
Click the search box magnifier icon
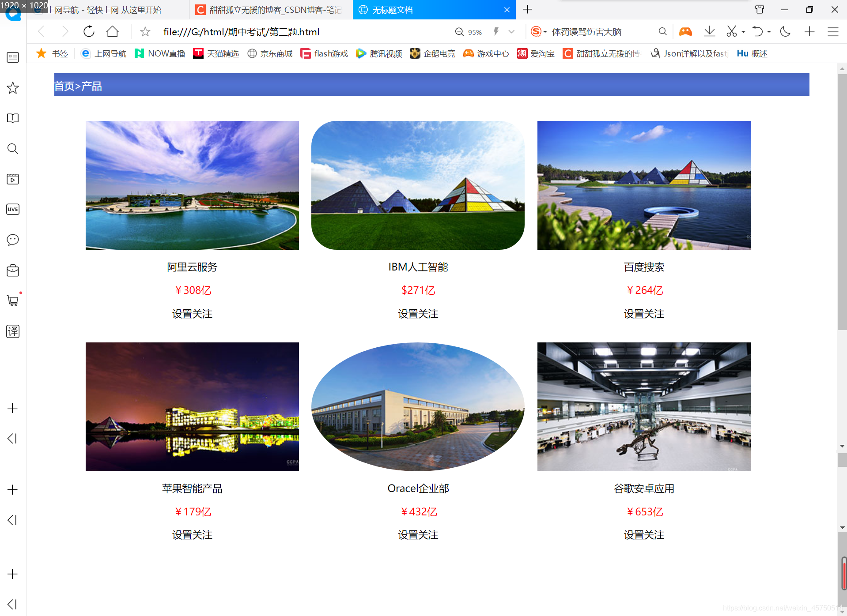[x=662, y=31]
